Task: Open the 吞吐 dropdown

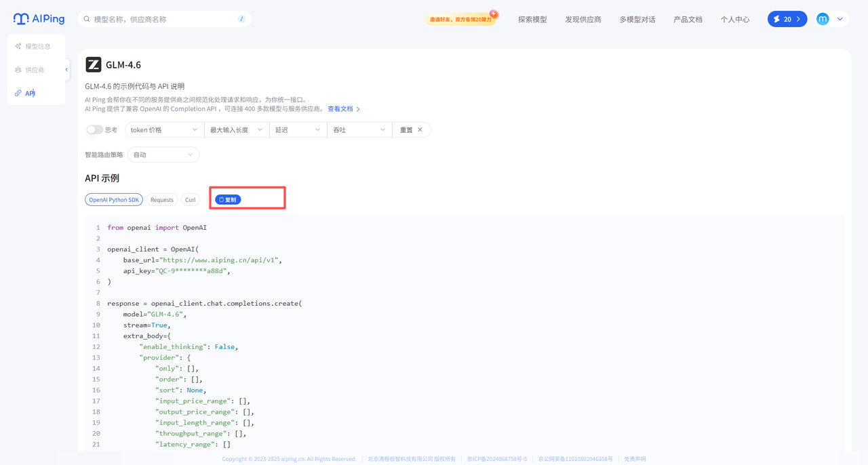Action: pos(360,129)
